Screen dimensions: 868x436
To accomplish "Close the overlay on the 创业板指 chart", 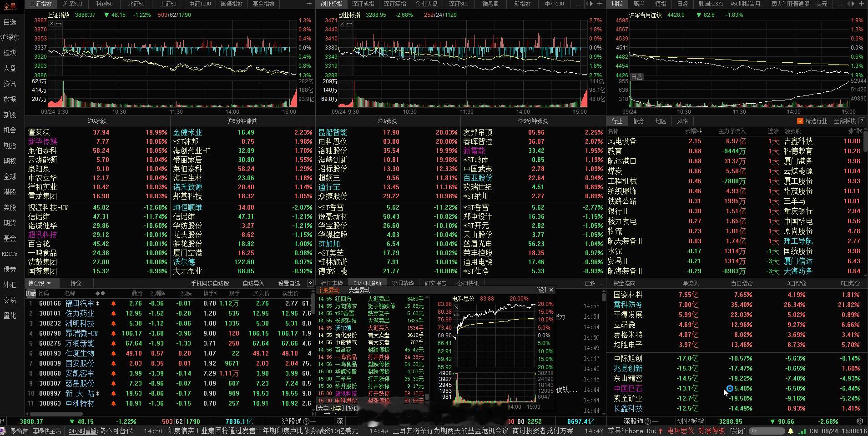I will pos(342,24).
